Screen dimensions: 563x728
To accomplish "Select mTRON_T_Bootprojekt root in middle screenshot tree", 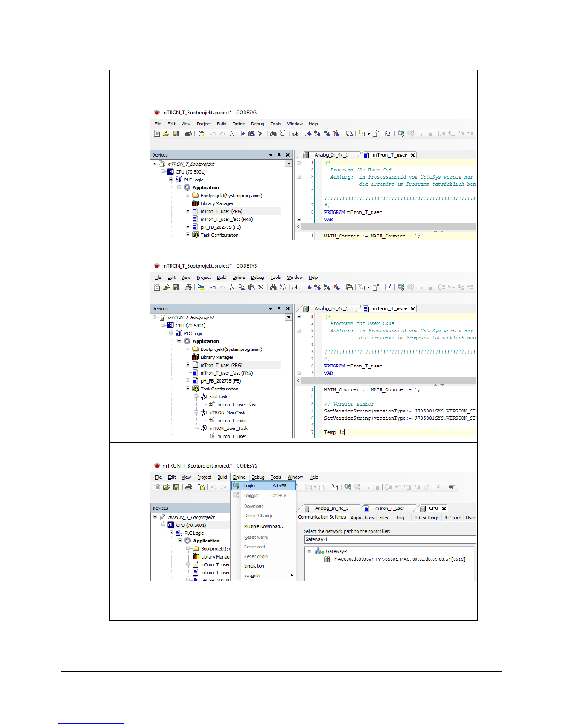I will [191, 317].
